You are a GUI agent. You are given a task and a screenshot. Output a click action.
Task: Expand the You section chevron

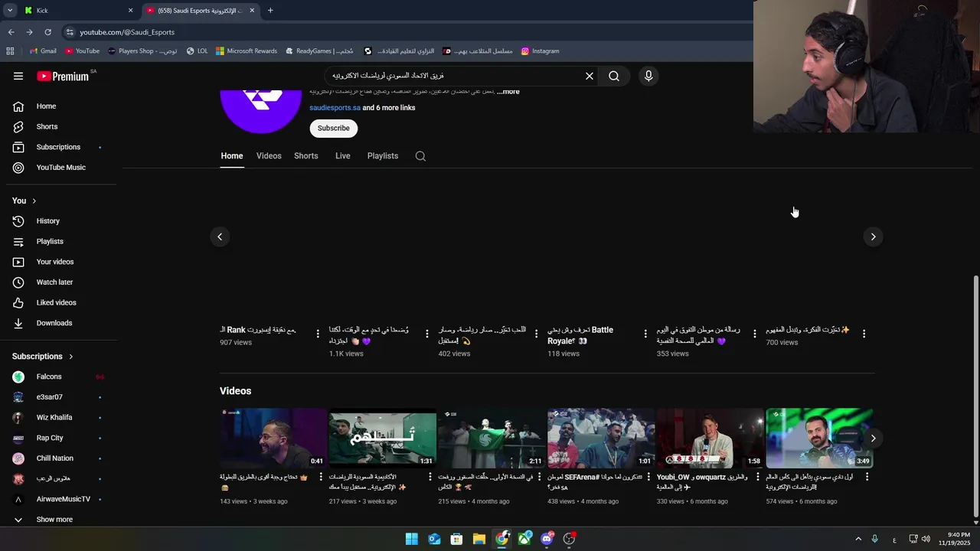point(34,201)
